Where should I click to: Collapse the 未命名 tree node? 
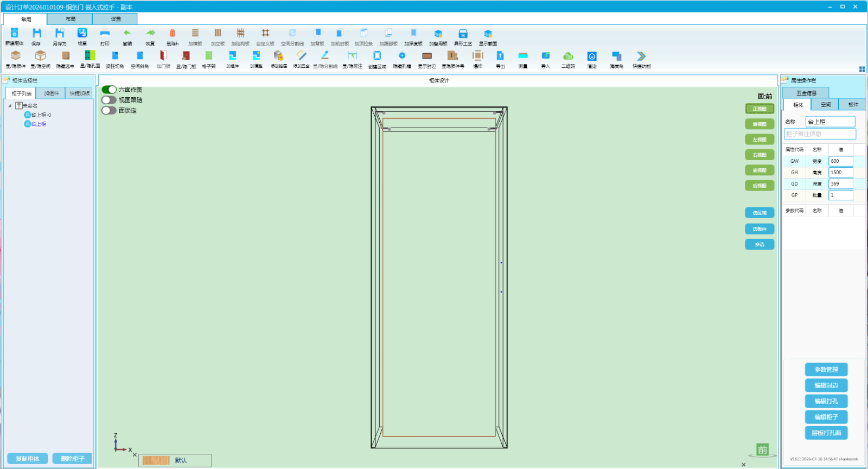tap(10, 106)
